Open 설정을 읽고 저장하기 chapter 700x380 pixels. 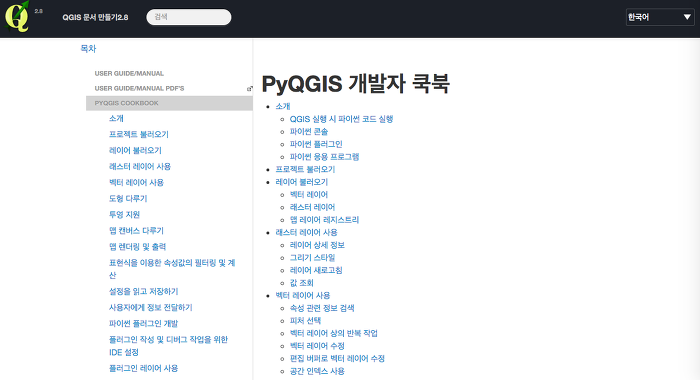[x=143, y=292]
